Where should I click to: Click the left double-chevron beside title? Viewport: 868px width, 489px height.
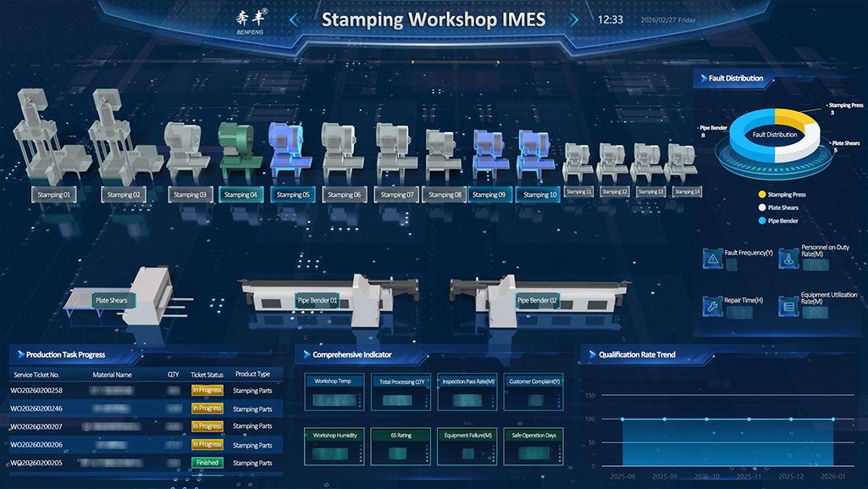click(295, 19)
